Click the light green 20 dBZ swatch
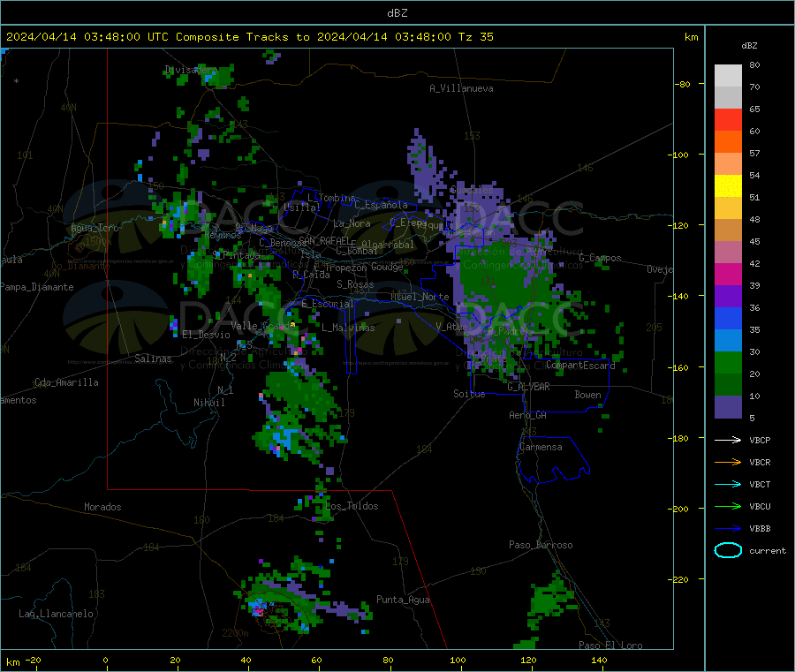795x672 pixels. pos(728,362)
